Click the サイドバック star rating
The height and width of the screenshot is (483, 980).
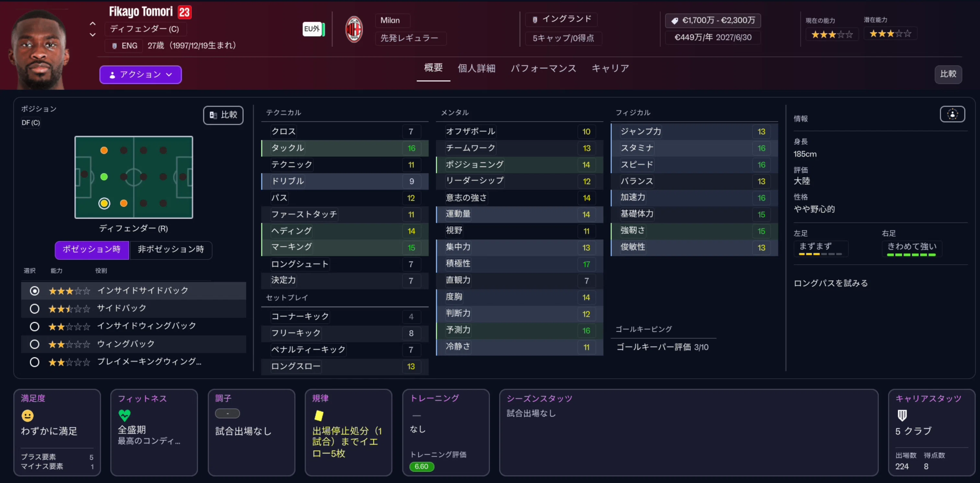point(69,308)
